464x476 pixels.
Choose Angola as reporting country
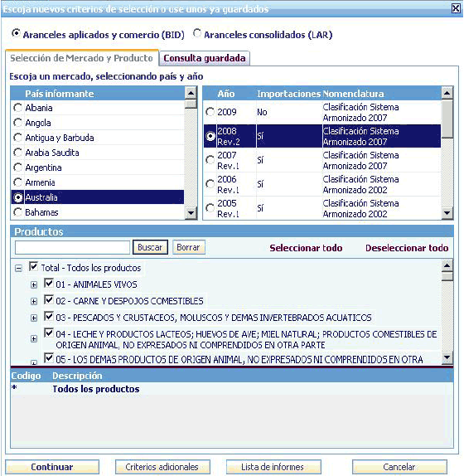[x=17, y=123]
